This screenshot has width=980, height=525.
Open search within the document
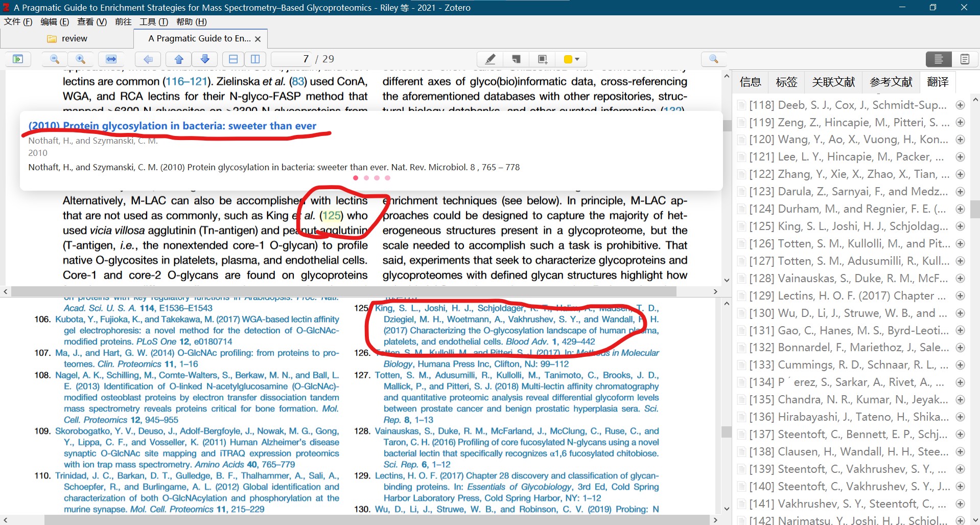coord(713,59)
